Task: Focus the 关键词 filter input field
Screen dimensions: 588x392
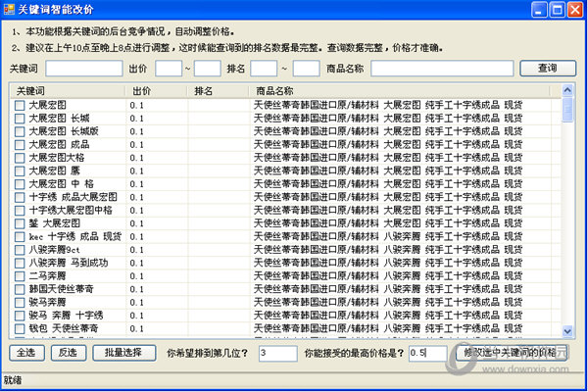Action: tap(84, 69)
